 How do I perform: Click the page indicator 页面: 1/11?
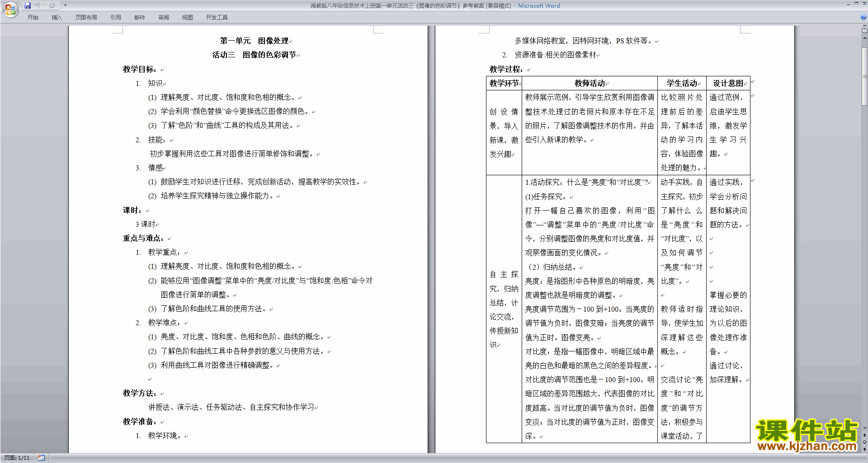(17, 458)
